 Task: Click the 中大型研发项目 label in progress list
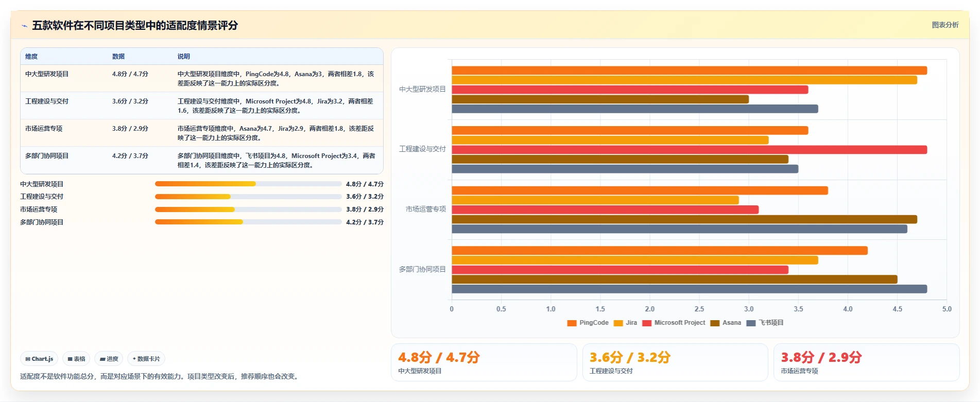(42, 184)
